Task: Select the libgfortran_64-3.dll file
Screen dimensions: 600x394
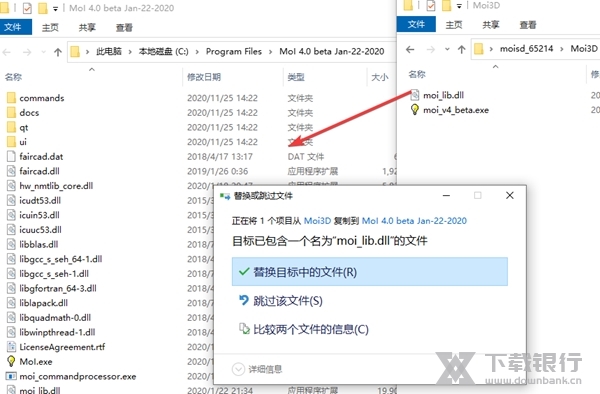Action: [x=58, y=288]
